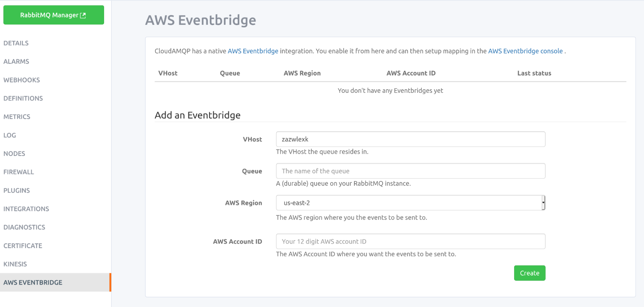Click the AWS Region column header
Viewport: 644px width, 307px height.
302,73
